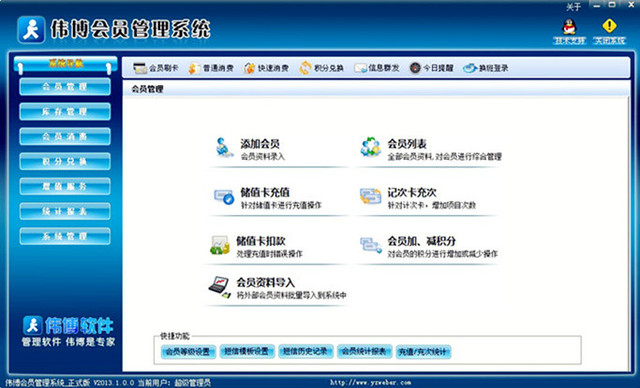Click the 充值/充次统计 shortcut button
This screenshot has height=388, width=640.
[x=423, y=351]
